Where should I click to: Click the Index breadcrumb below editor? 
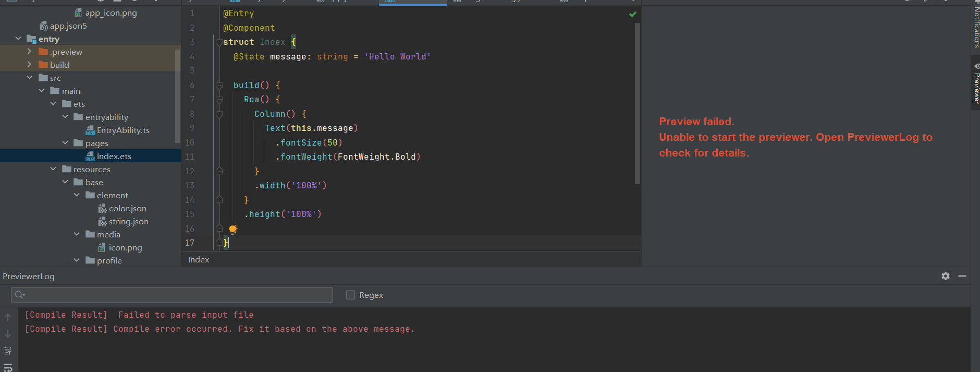(x=199, y=260)
